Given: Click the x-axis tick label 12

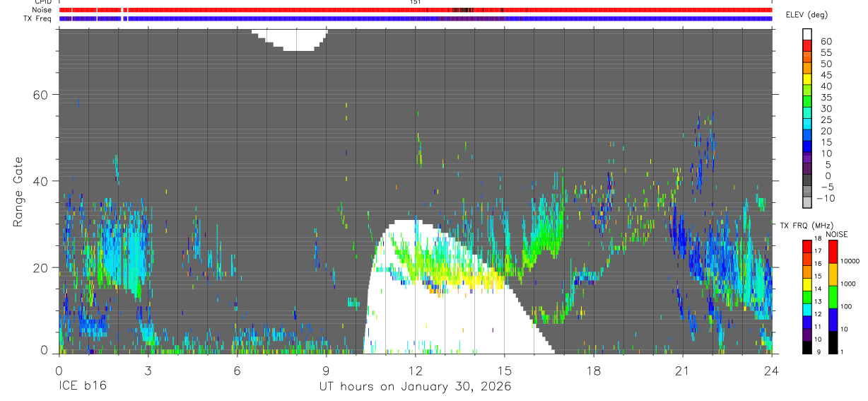Looking at the screenshot, I should click(415, 370).
